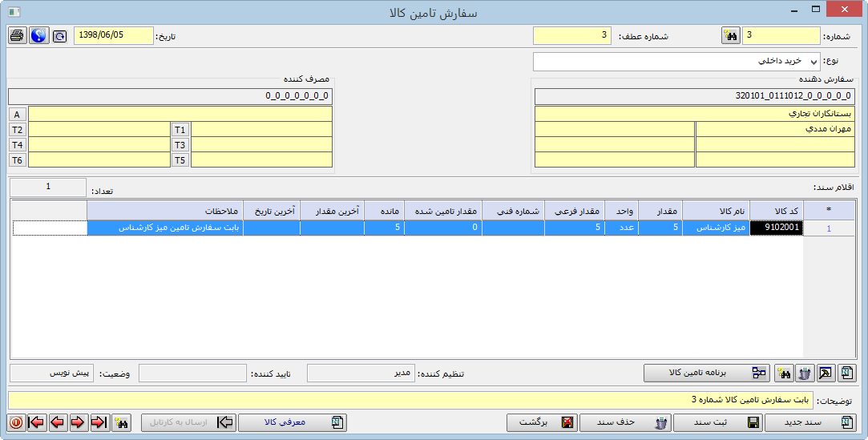Click the واحد column header
Viewport: 868px width, 440px height.
[x=622, y=211]
